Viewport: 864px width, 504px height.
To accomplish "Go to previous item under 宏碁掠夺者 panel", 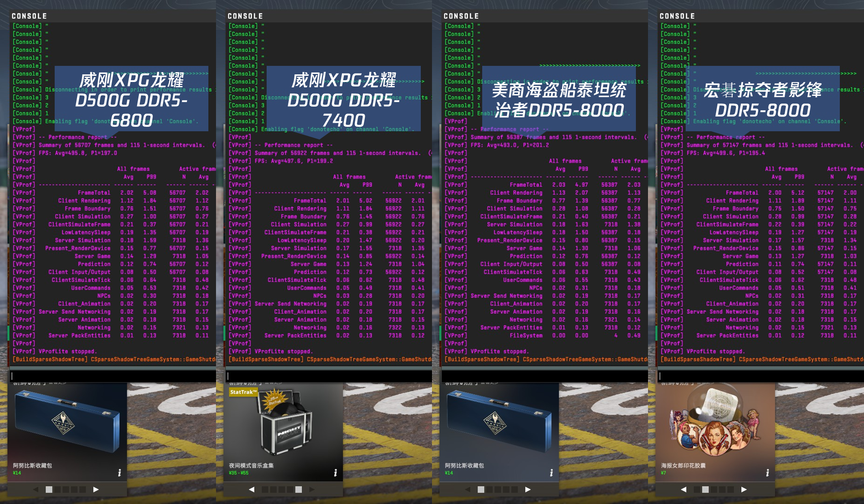I will [x=683, y=489].
